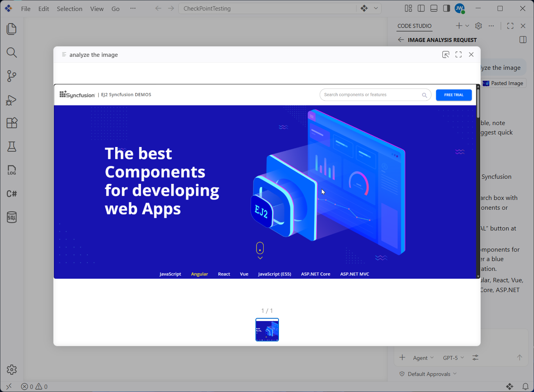Open the Edit menu

coord(44,9)
